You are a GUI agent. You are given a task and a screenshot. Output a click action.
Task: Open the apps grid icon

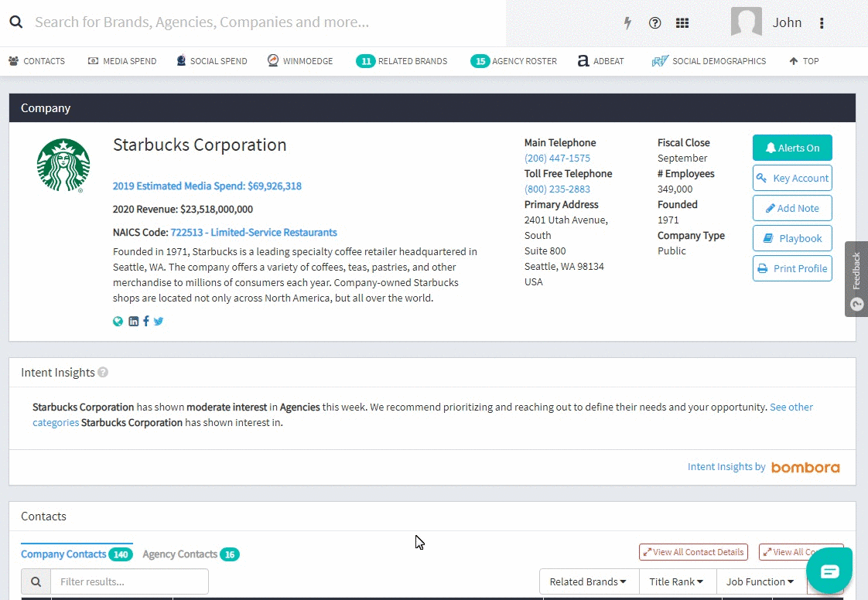tap(682, 22)
